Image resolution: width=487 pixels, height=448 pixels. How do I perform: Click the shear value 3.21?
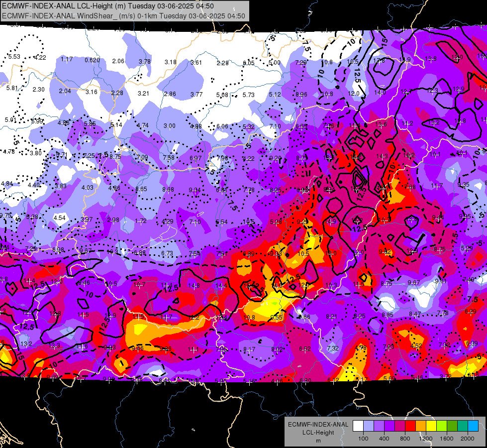point(143,93)
